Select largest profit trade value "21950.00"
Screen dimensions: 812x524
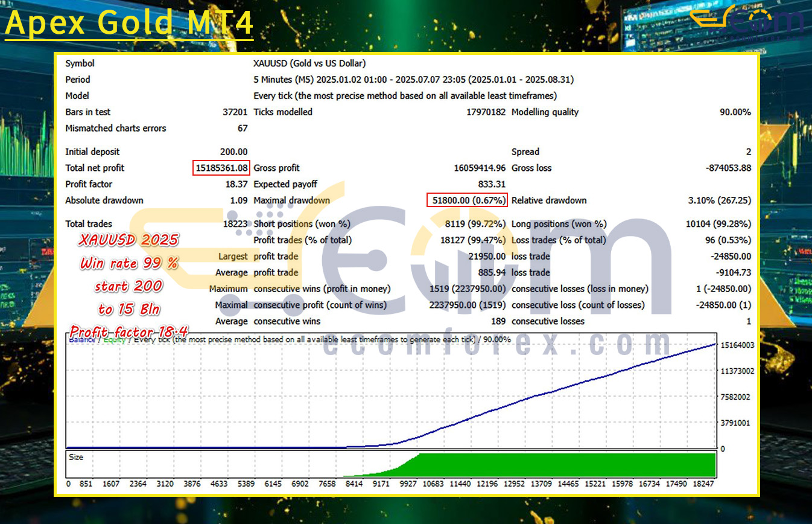pyautogui.click(x=487, y=257)
